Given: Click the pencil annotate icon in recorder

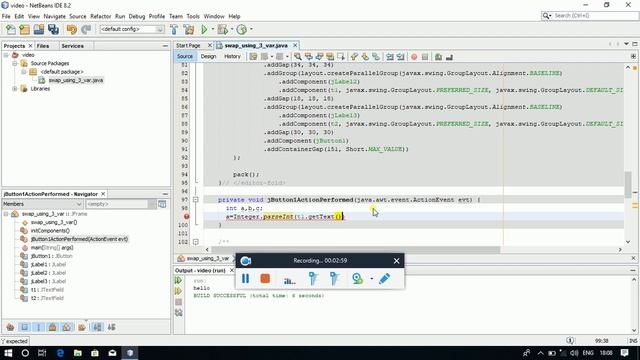Looking at the screenshot, I should (x=384, y=278).
